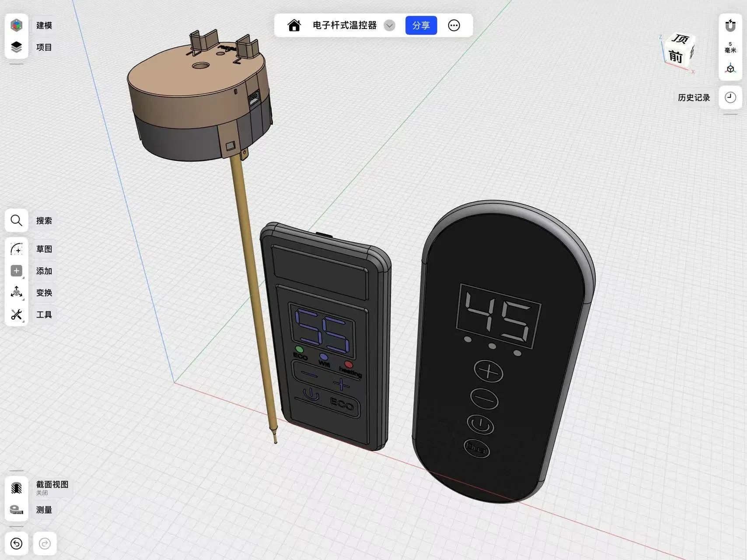Click the 测量 tape measure icon
This screenshot has height=560, width=747.
[x=17, y=510]
